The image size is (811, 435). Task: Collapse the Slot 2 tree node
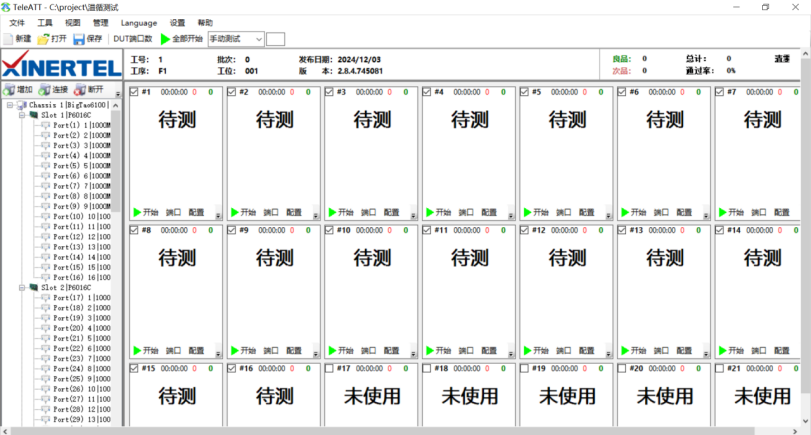pyautogui.click(x=21, y=287)
